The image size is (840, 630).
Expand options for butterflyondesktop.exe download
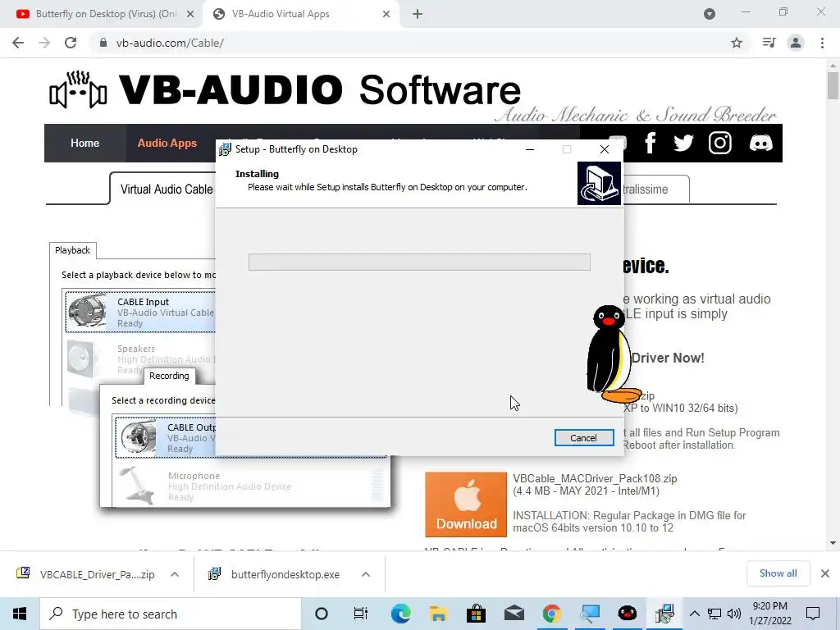click(x=366, y=574)
